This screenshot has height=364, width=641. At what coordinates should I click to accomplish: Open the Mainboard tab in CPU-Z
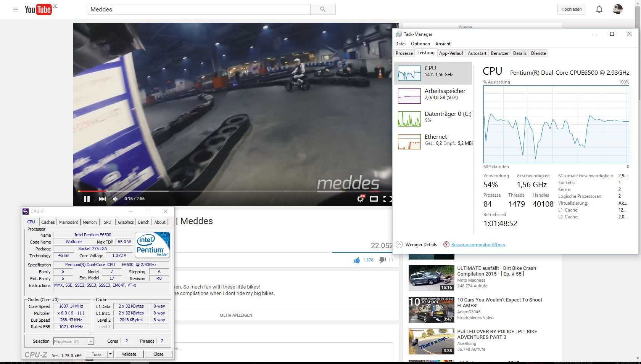tap(69, 222)
